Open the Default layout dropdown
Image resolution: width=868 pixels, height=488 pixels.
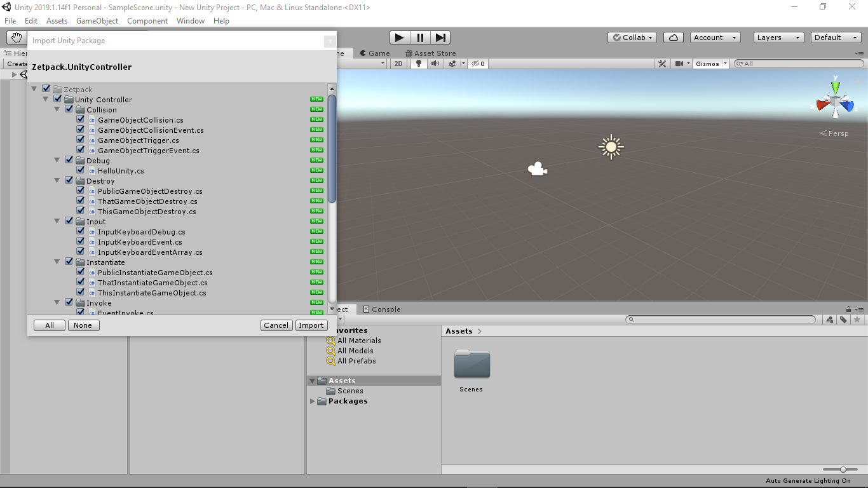836,37
